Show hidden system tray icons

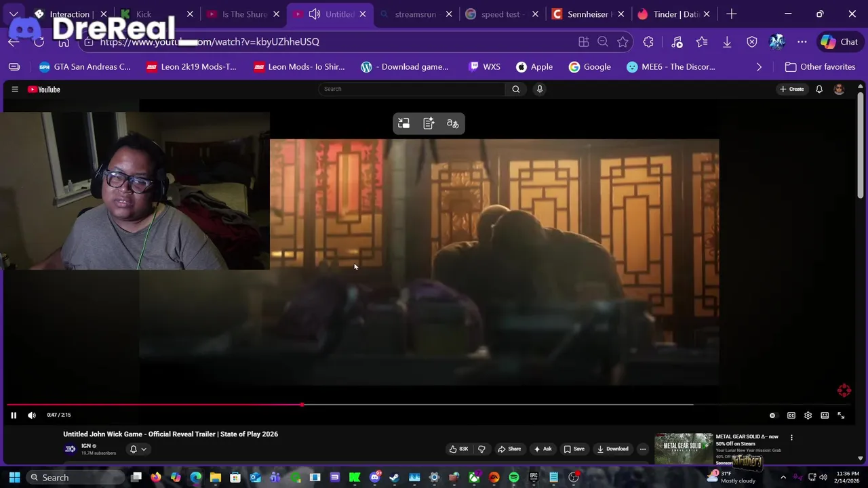tap(783, 478)
